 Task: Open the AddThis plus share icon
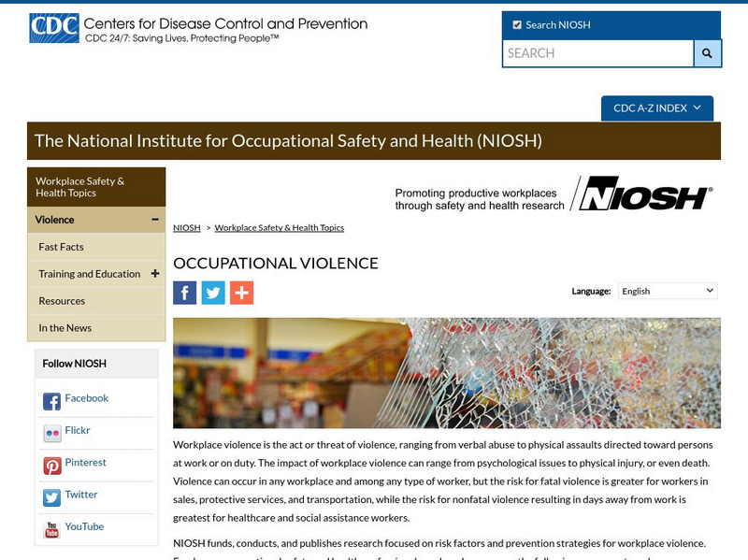click(242, 291)
